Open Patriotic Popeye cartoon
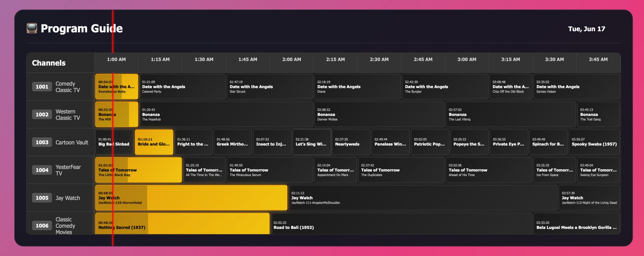 click(x=430, y=142)
